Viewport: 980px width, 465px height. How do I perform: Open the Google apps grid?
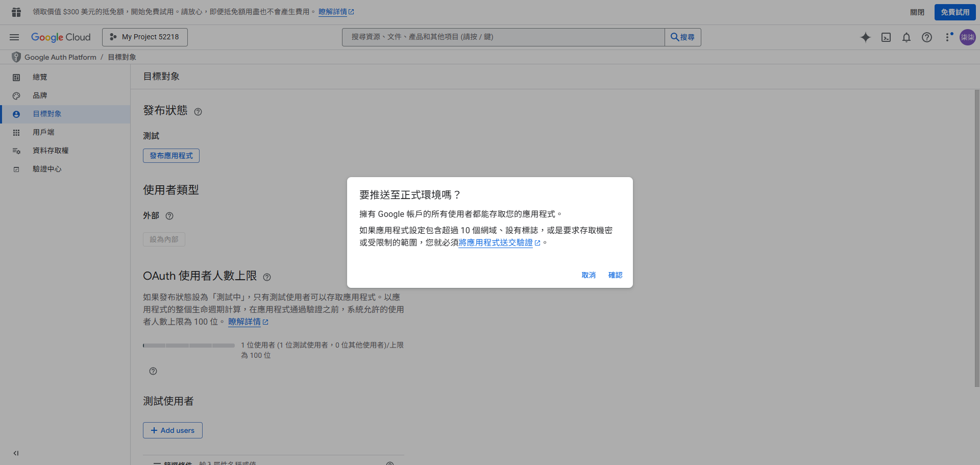[x=15, y=11]
